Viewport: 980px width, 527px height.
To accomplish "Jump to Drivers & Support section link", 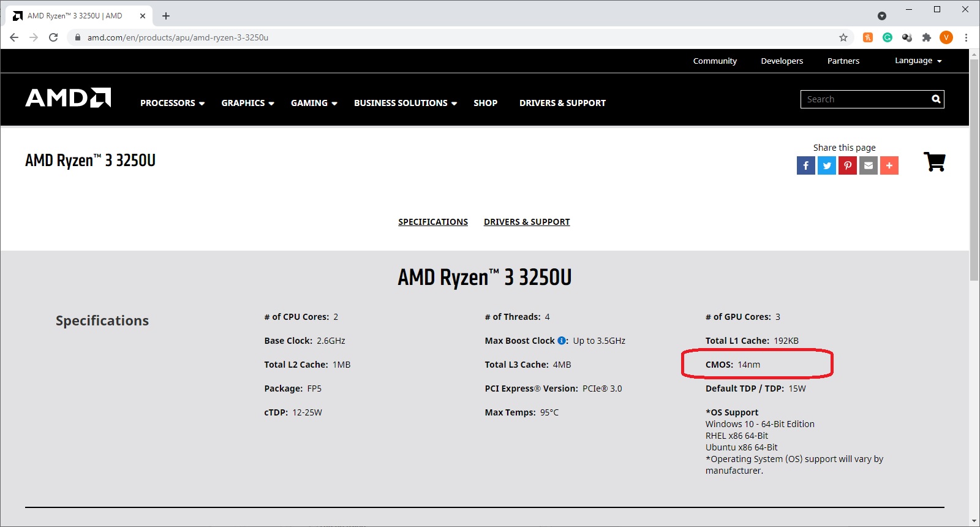I will [x=527, y=222].
